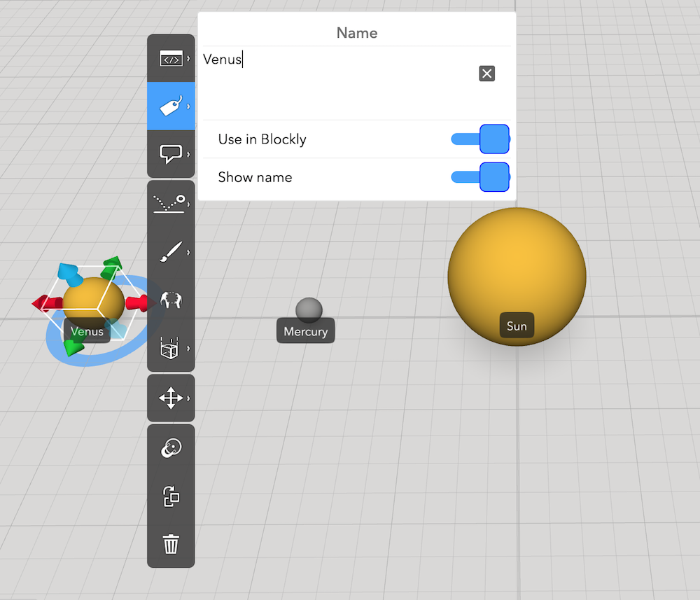Open the Code panel icon
Image resolution: width=700 pixels, height=600 pixels.
click(171, 59)
